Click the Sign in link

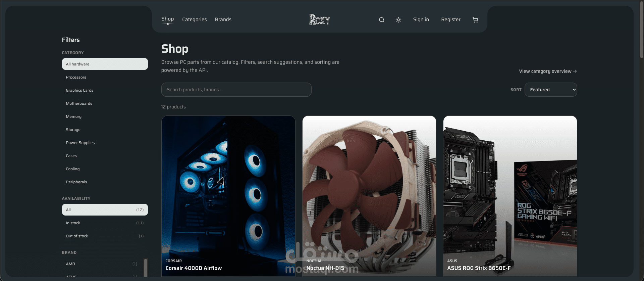421,19
